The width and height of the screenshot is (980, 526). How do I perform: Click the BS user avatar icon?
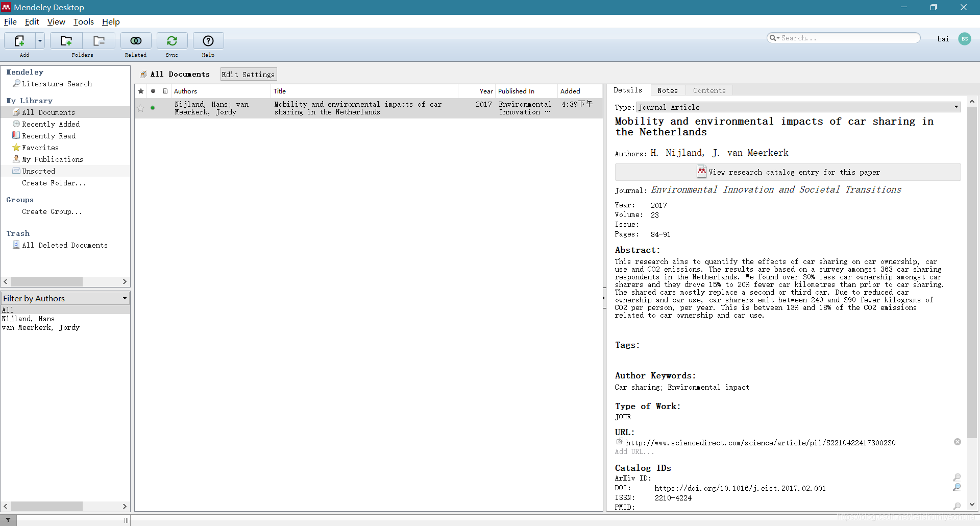coord(964,39)
